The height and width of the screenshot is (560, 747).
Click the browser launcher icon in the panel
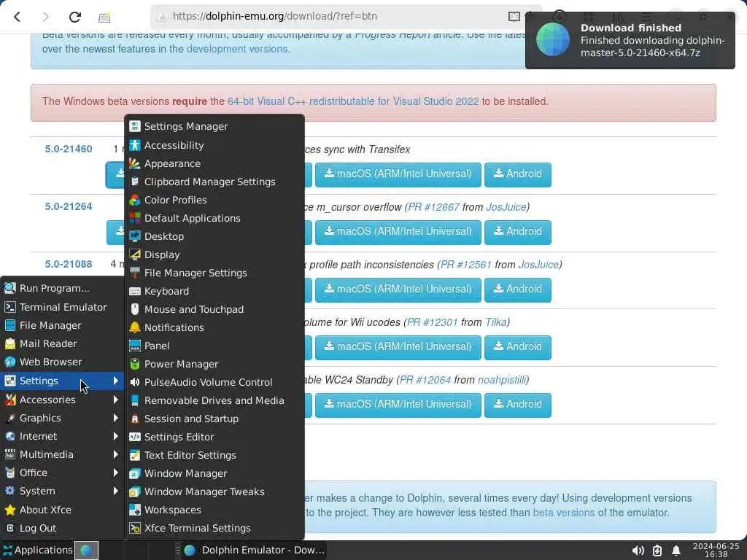pos(86,550)
